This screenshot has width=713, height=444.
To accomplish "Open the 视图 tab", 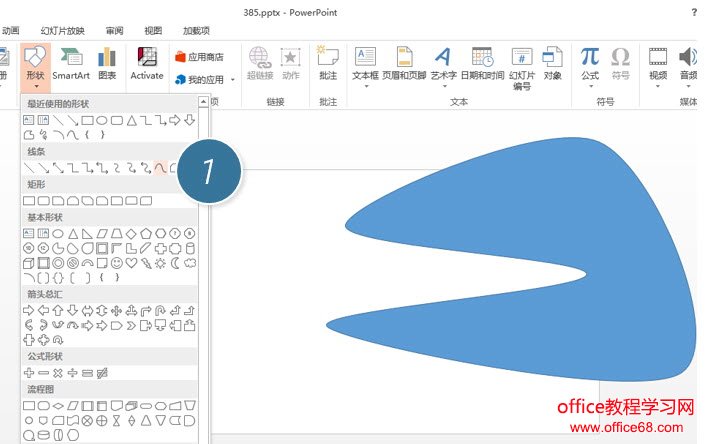I will 153,30.
